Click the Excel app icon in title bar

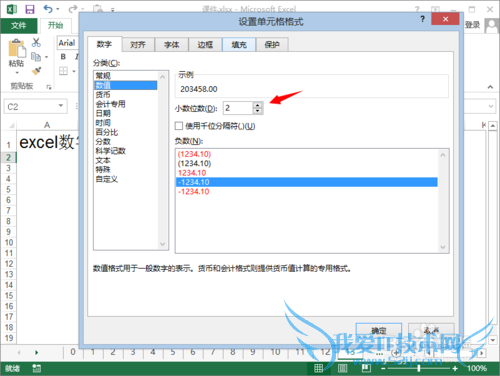coord(12,9)
